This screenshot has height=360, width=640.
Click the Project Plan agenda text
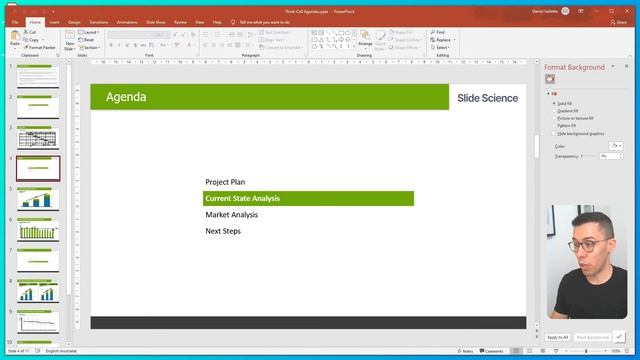pos(225,182)
